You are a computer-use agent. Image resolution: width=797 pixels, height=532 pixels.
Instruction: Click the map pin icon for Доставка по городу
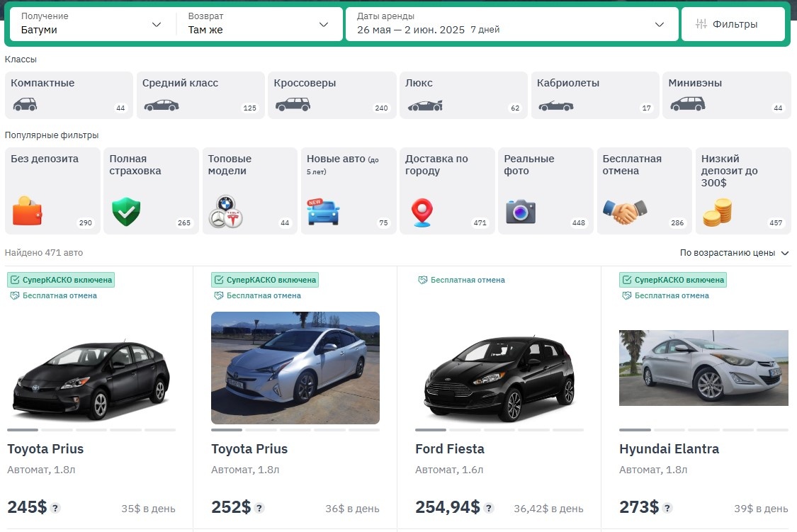pos(422,210)
